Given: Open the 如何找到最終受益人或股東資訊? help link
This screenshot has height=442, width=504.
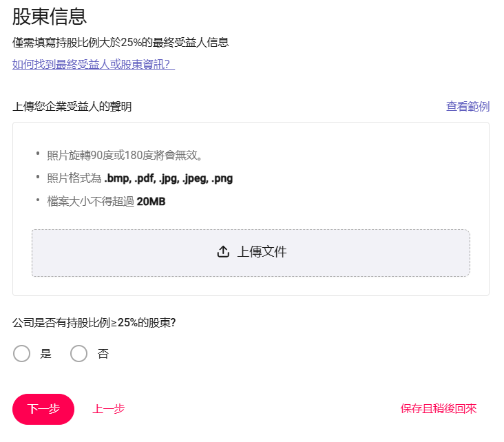Looking at the screenshot, I should click(94, 64).
